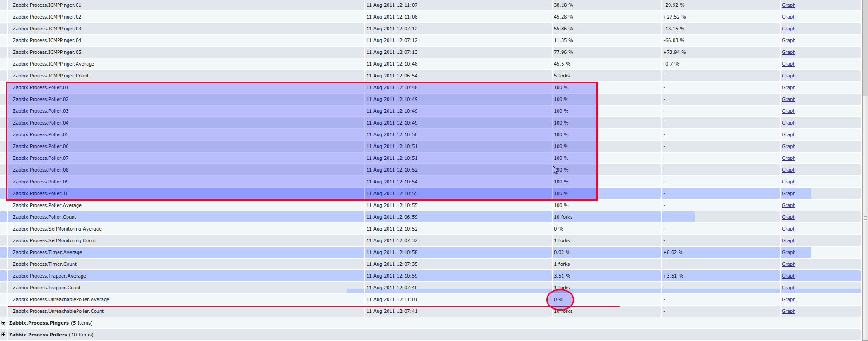Open Graph for Zabbix.Process.ICMPPinger.Count
Screen dimensions: 868x341
[x=788, y=76]
